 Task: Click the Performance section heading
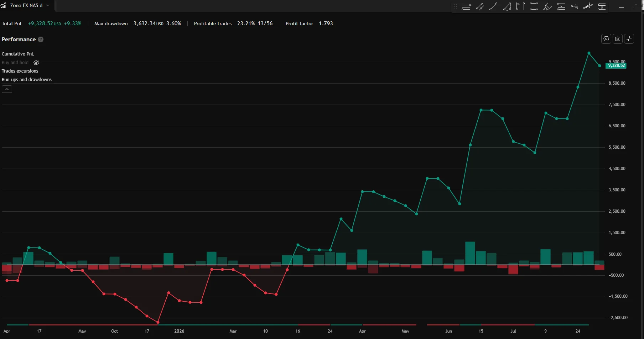[x=19, y=39]
